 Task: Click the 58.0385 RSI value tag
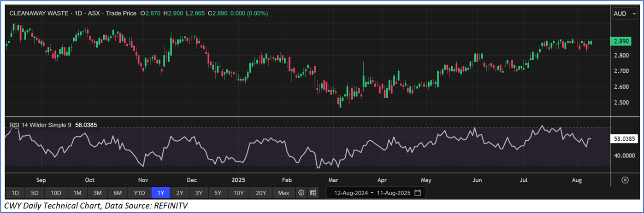[625, 138]
